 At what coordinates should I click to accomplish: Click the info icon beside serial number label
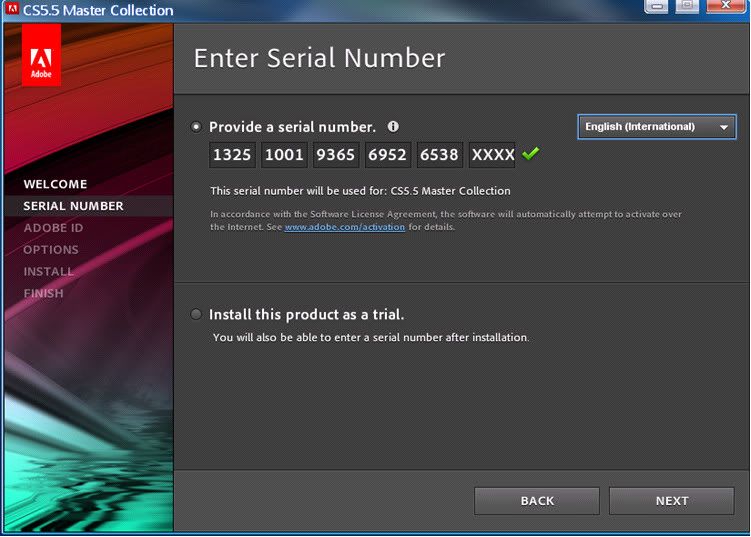pos(393,126)
